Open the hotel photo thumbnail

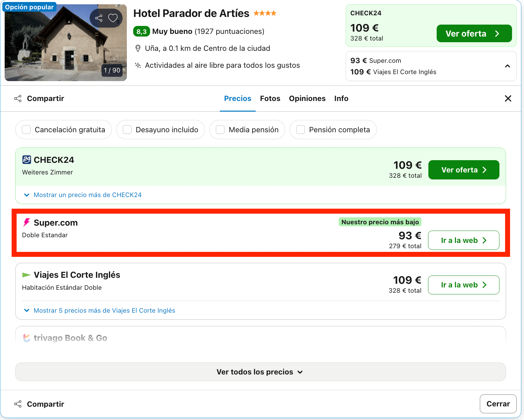coord(66,43)
